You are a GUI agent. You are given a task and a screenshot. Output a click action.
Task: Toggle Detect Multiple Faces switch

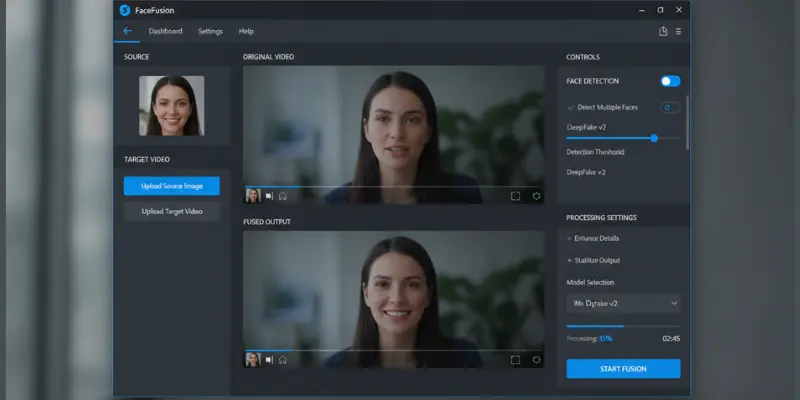(x=670, y=108)
